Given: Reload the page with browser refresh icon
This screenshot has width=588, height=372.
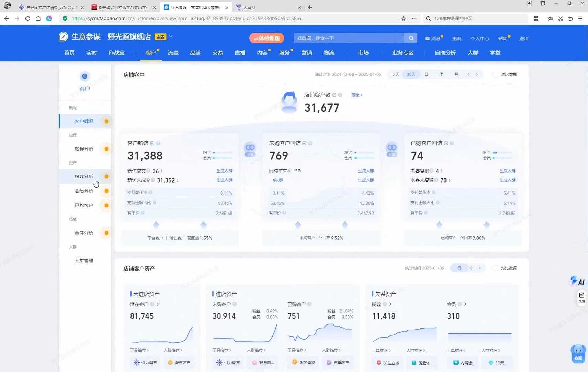Looking at the screenshot, I should (x=28, y=18).
